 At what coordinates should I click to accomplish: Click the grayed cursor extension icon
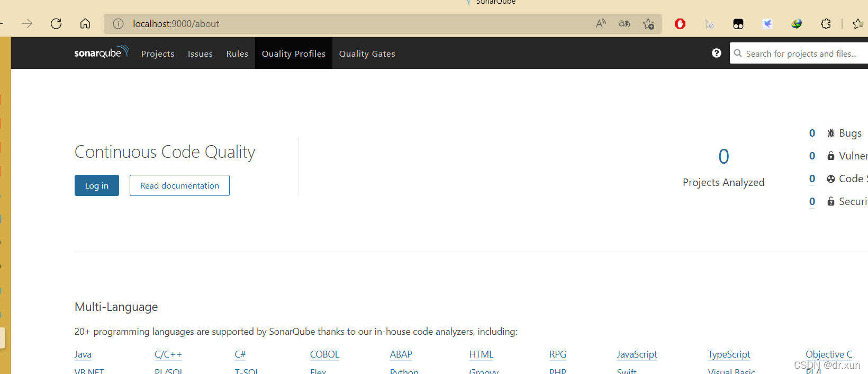click(709, 24)
